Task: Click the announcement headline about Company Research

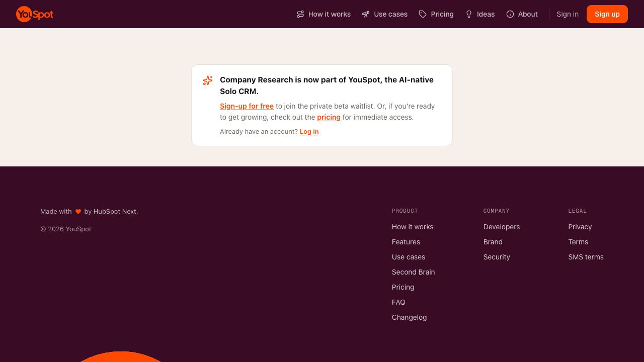Action: (327, 85)
